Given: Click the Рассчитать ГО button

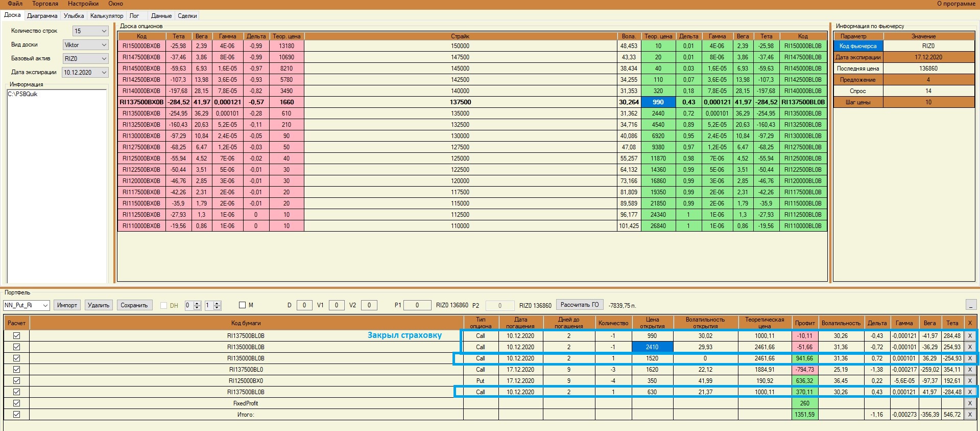Looking at the screenshot, I should pyautogui.click(x=580, y=305).
